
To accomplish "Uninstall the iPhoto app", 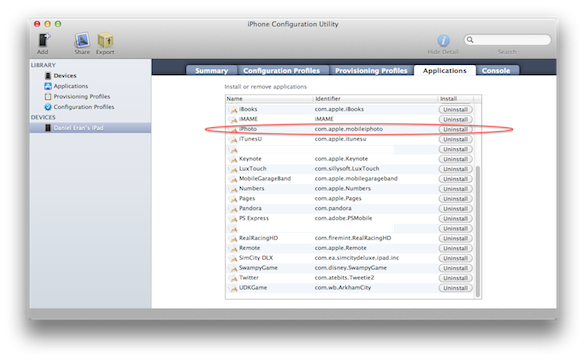I will coord(455,129).
